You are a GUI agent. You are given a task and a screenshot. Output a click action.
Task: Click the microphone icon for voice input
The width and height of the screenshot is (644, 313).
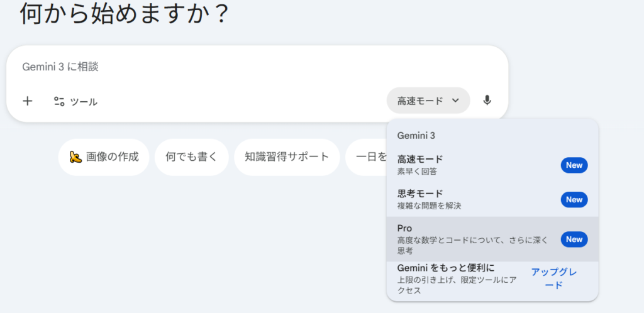[x=487, y=101]
